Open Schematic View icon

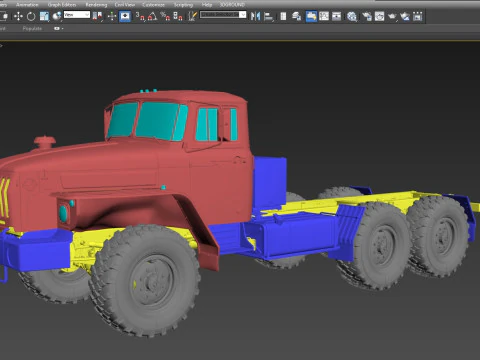(337, 16)
